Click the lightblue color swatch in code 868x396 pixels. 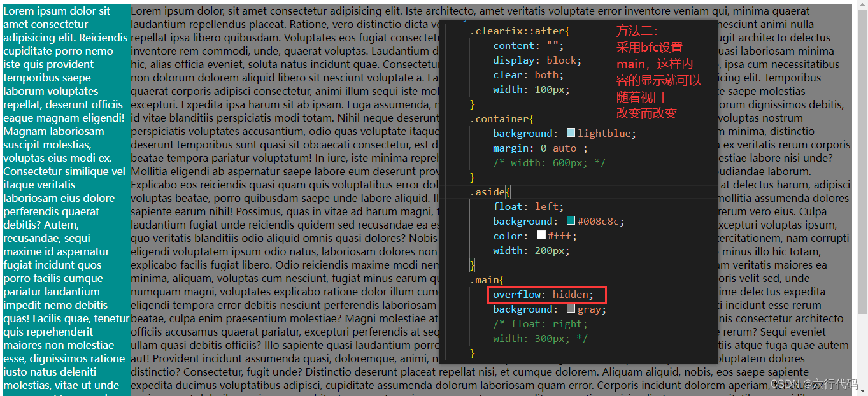(x=571, y=133)
